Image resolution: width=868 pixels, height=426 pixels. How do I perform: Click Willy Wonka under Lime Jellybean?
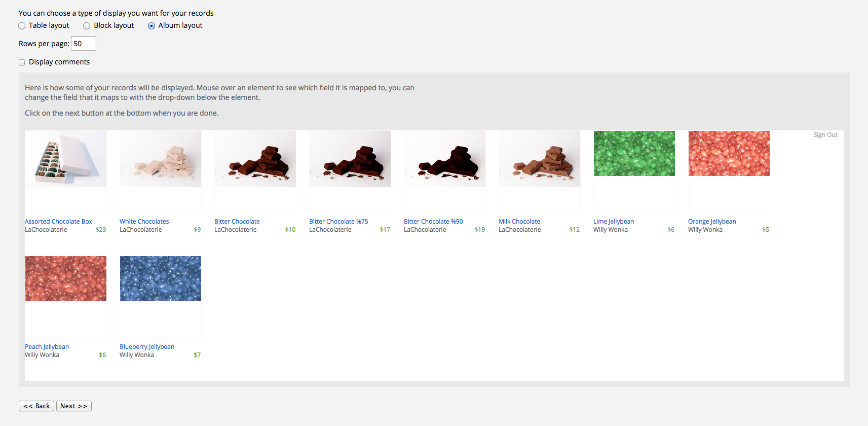611,230
